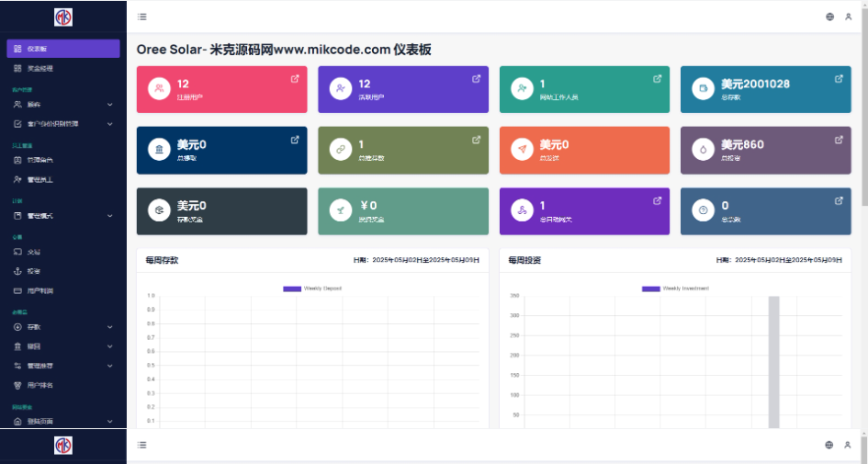Click the paper plane icon on orange card
The image size is (868, 464).
(522, 150)
